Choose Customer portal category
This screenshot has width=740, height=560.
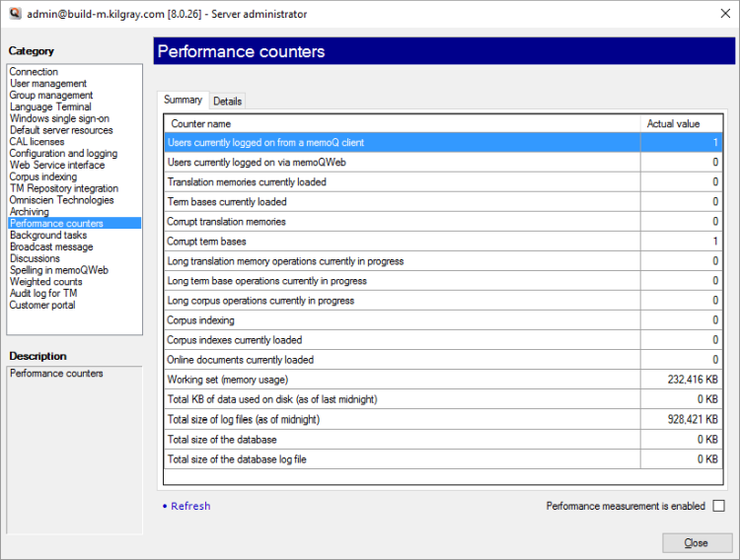tap(42, 306)
